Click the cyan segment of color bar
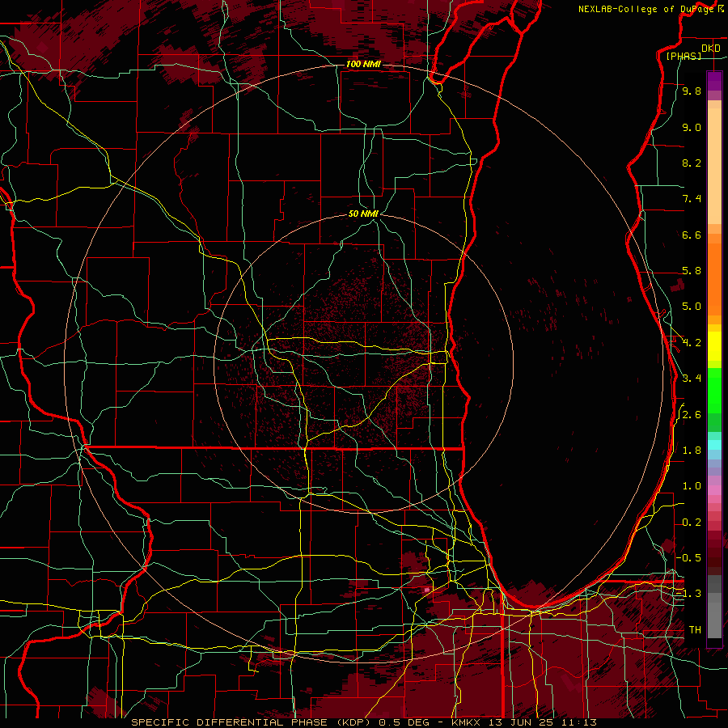Image resolution: width=728 pixels, height=728 pixels. 714,445
